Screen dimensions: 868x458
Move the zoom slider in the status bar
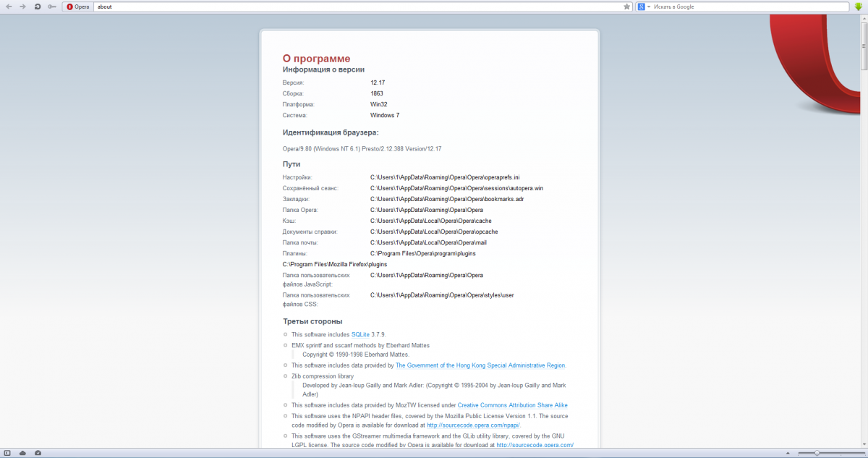(817, 453)
